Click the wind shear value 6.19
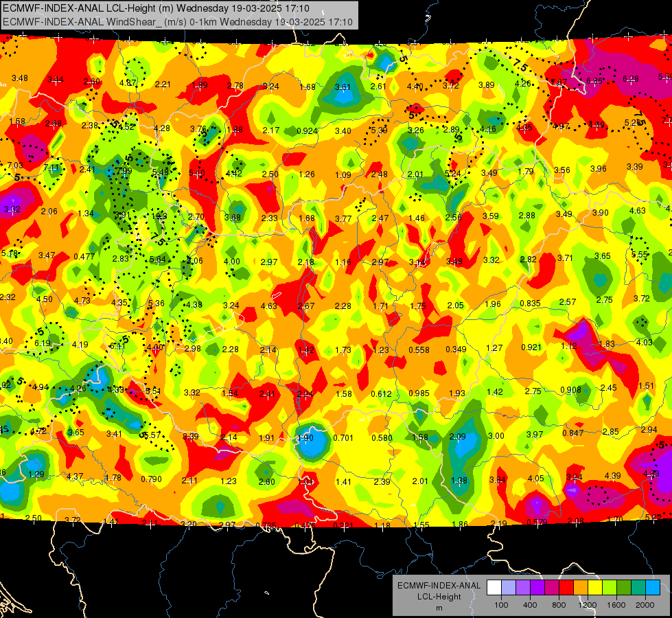Viewport: 672px width, 618px height. click(x=42, y=343)
